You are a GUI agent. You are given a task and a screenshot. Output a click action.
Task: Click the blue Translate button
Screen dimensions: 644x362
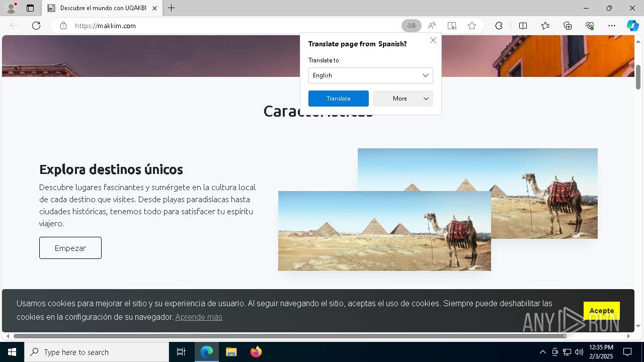(339, 99)
